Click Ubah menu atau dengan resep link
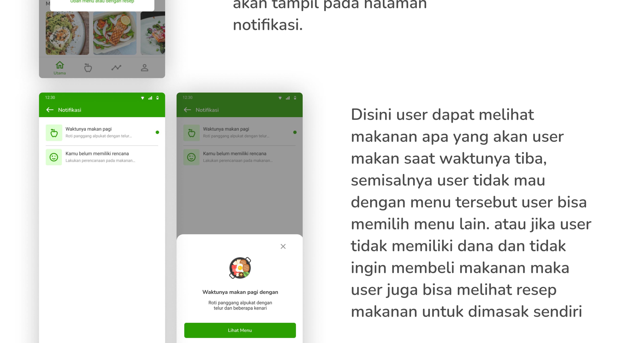This screenshot has height=343, width=644. pyautogui.click(x=102, y=2)
